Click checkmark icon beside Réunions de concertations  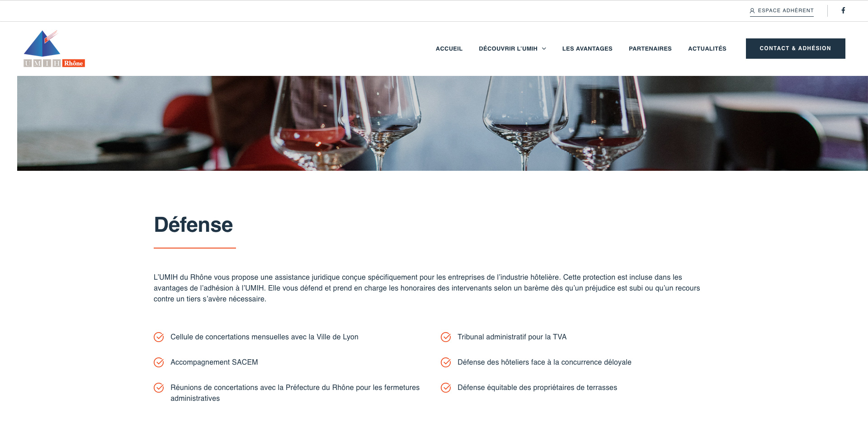pyautogui.click(x=159, y=388)
